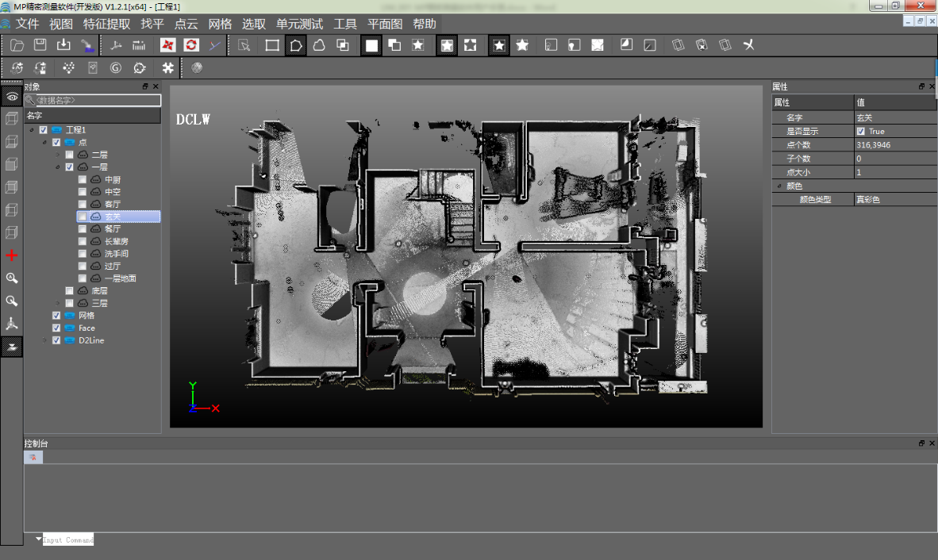Toggle the 是否显示 True checkbox in properties
The height and width of the screenshot is (560, 938).
coord(861,132)
